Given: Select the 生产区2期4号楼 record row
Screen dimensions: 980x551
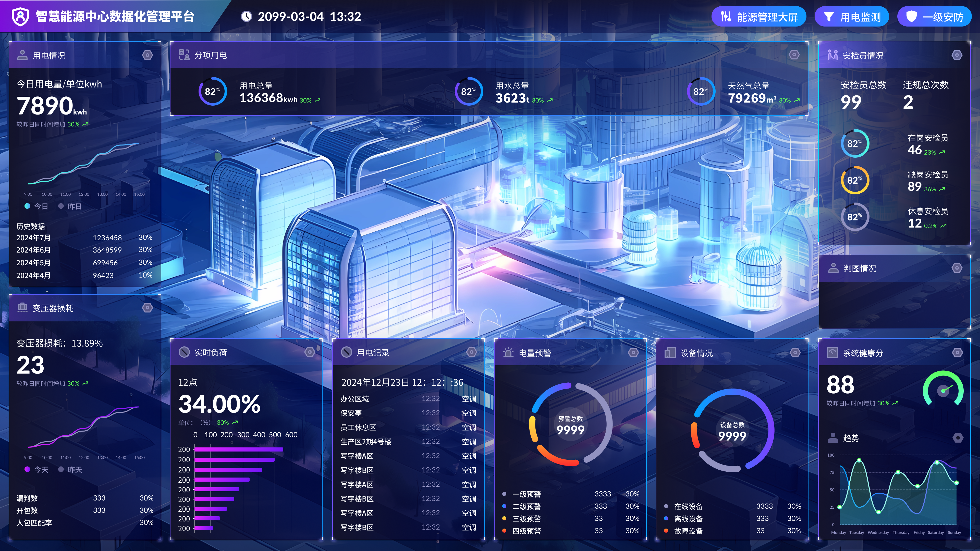Looking at the screenshot, I should [x=408, y=442].
